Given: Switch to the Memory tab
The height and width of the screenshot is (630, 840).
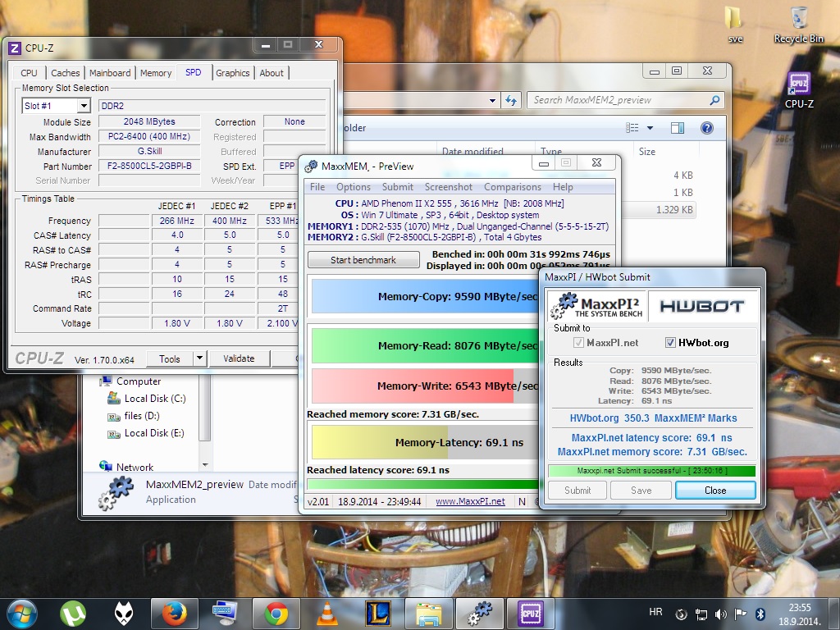Looking at the screenshot, I should point(155,73).
